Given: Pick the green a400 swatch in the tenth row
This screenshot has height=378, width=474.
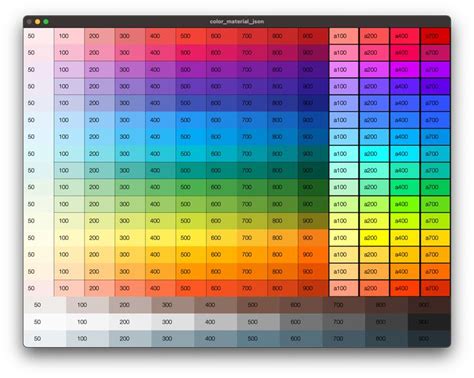Looking at the screenshot, I should [405, 187].
